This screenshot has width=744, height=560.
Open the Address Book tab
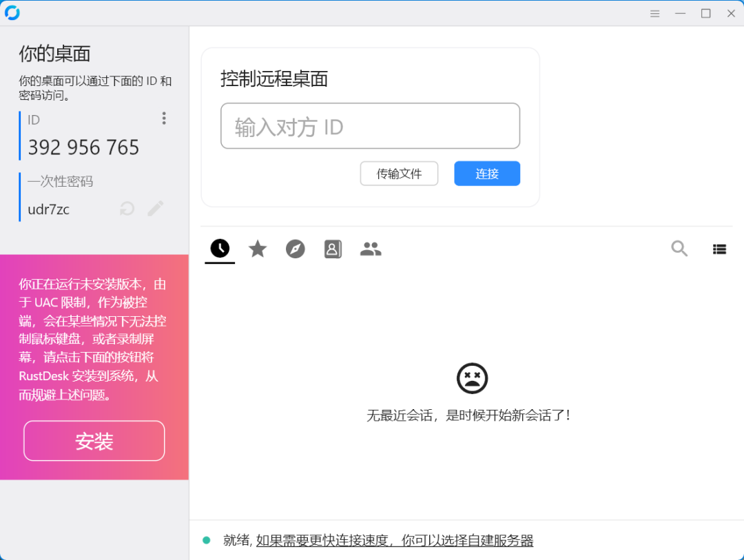pos(333,249)
